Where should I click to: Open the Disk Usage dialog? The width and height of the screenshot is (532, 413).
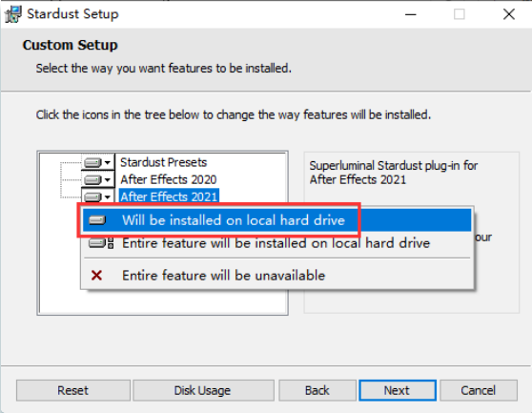(x=203, y=390)
